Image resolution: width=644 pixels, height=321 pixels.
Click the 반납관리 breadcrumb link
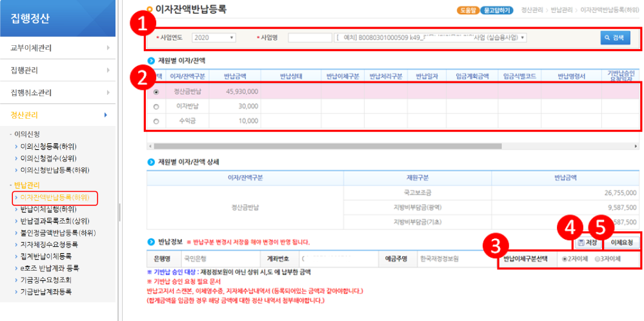(561, 10)
